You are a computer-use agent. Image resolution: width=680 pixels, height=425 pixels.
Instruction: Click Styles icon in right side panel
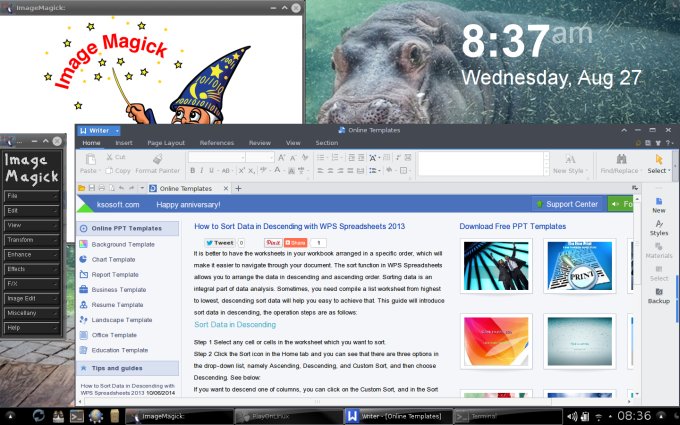(659, 224)
